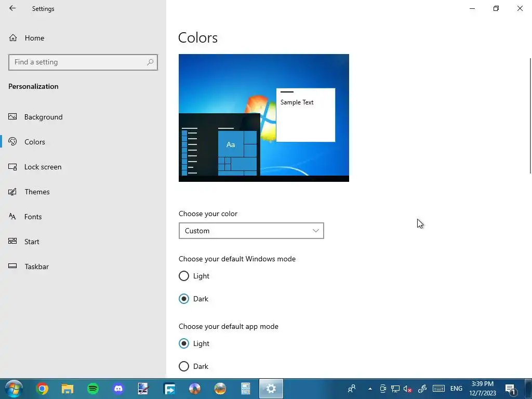Open Home in Settings sidebar
Viewport: 532px width, 399px height.
27,38
